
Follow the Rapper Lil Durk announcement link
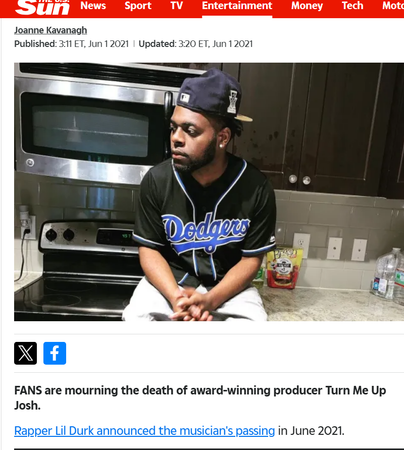(144, 431)
